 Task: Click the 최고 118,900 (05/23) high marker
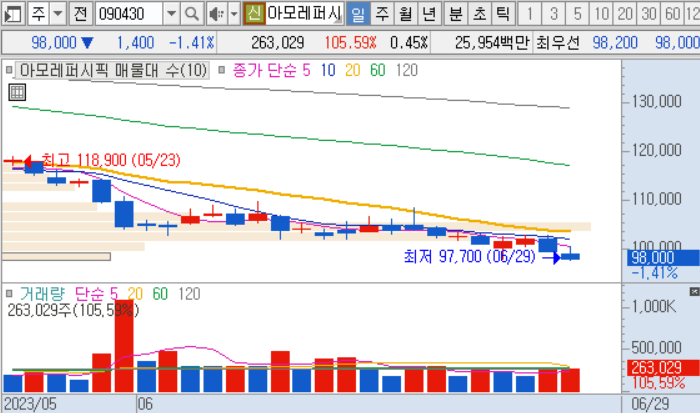click(111, 160)
